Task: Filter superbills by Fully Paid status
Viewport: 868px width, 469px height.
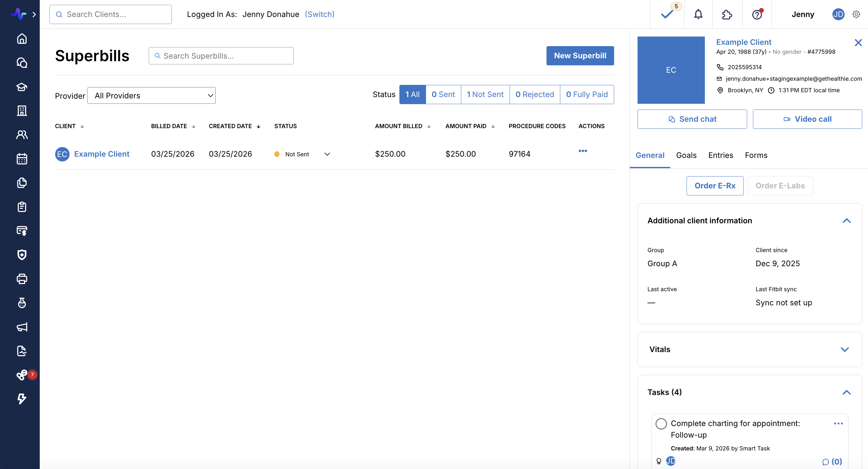Action: (587, 94)
